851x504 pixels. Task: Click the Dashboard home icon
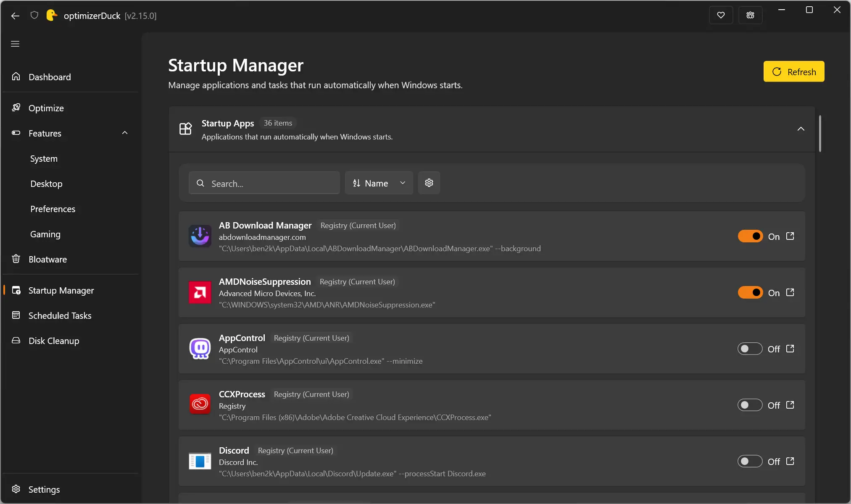pos(16,76)
